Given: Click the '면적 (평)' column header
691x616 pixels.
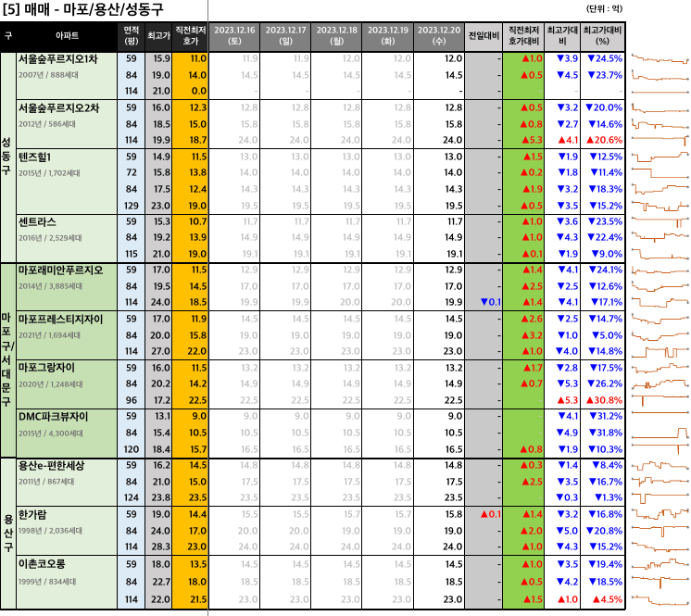Looking at the screenshot, I should [132, 36].
